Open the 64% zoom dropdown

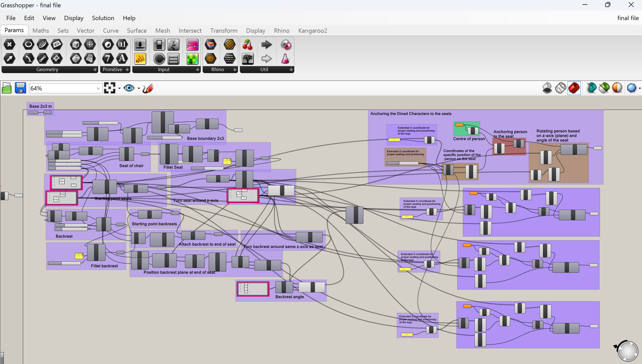coord(98,88)
